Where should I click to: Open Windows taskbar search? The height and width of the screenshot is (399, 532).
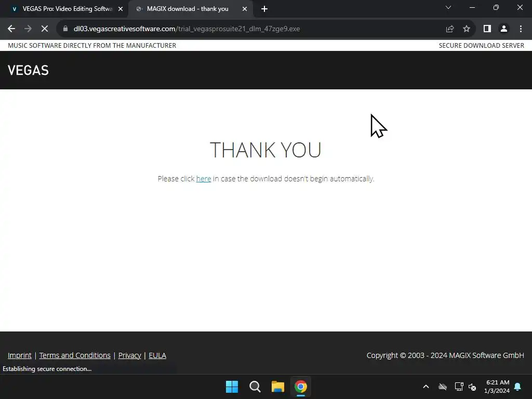(255, 387)
